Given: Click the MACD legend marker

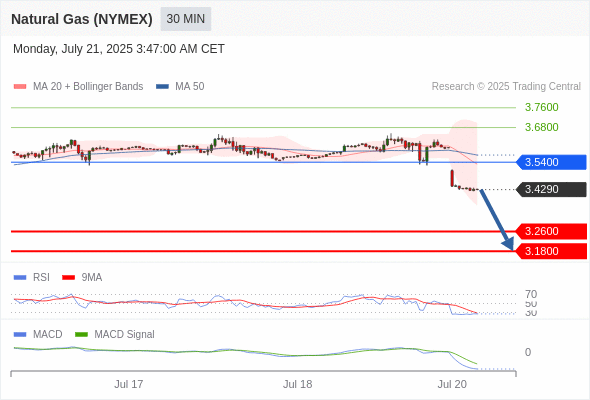Looking at the screenshot, I should tap(20, 335).
